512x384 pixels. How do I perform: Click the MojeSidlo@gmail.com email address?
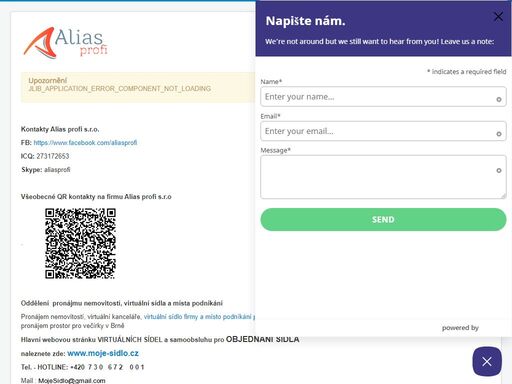coord(72,380)
